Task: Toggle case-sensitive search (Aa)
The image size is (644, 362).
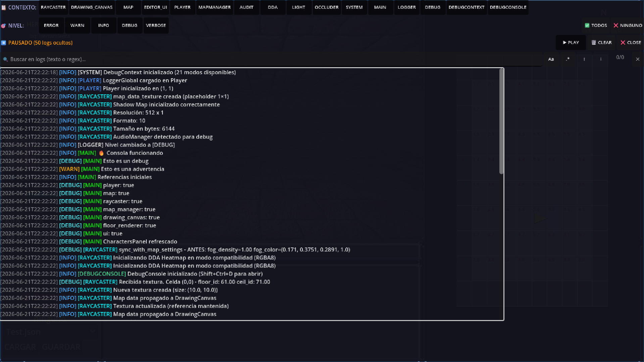Action: click(551, 59)
